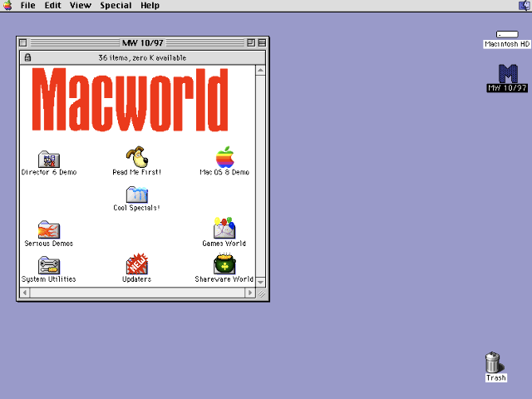Click the highlighted 'MW 10/97' desktop label

coord(507,88)
